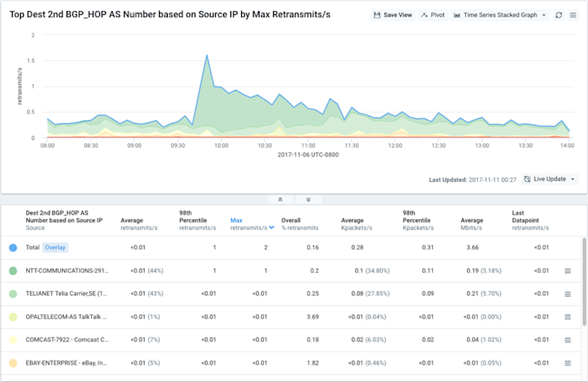Select the COMCAST-7922 - Comcast row name
The image size is (588, 382).
67,339
